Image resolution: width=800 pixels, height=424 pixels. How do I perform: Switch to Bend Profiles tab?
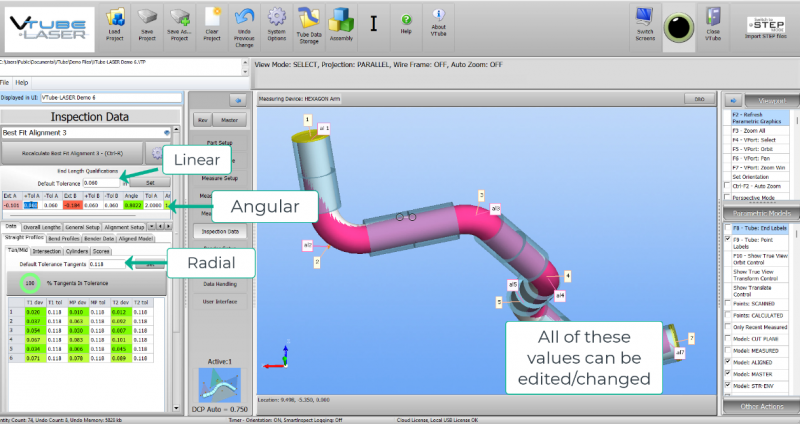tap(63, 239)
